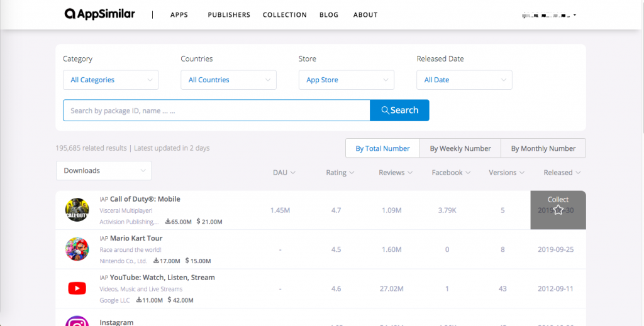Expand the All Date dropdown
This screenshot has width=644, height=326.
pos(464,80)
